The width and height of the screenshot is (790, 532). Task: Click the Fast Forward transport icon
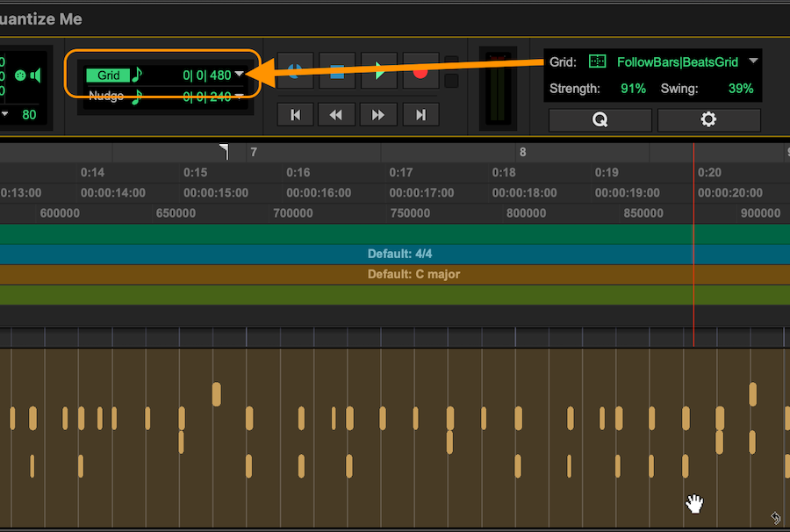click(x=378, y=114)
